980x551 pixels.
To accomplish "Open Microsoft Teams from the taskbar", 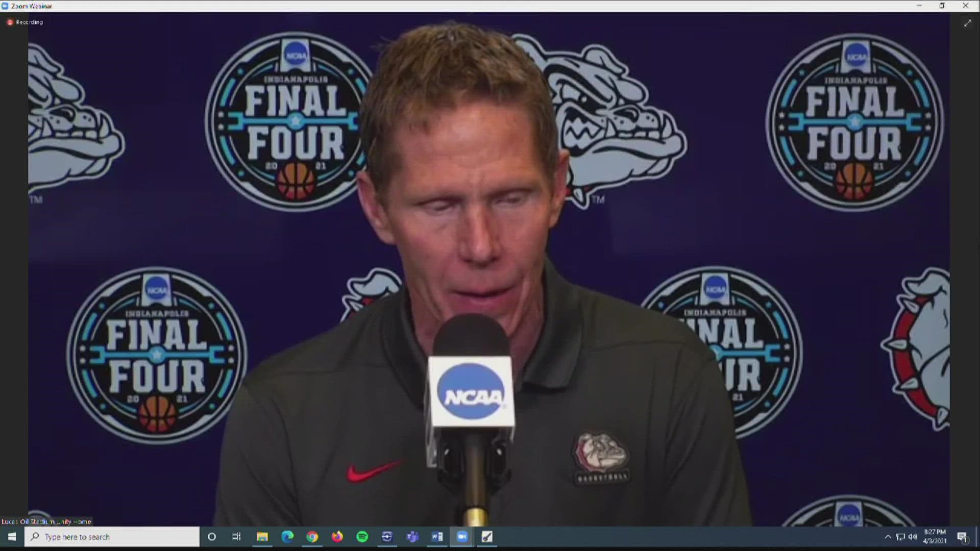I will coord(412,537).
